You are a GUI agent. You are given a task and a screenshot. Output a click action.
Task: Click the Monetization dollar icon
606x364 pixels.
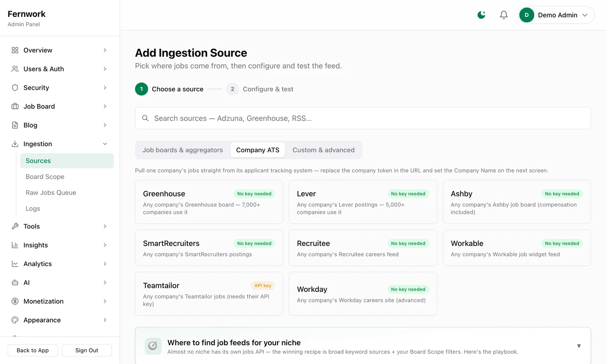[15, 301]
